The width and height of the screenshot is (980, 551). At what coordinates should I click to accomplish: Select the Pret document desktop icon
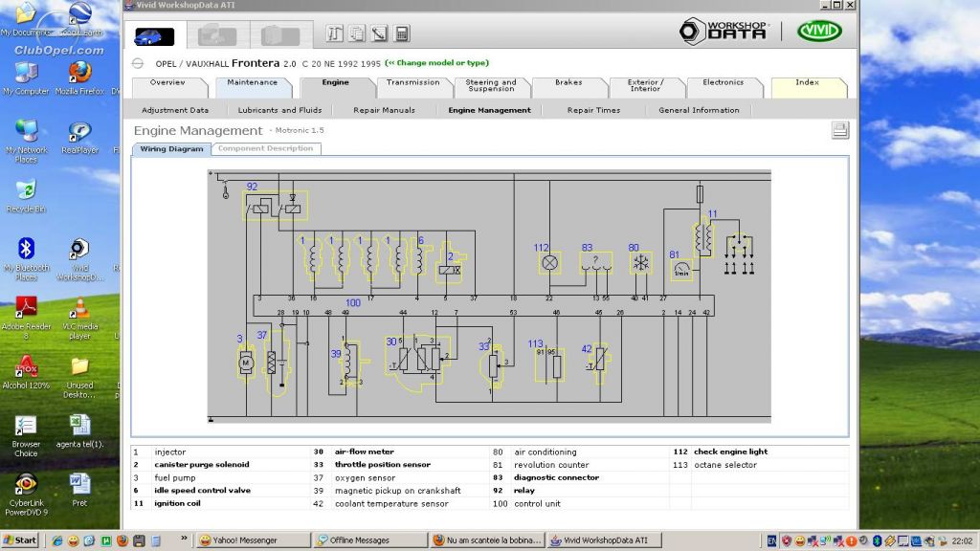coord(79,491)
